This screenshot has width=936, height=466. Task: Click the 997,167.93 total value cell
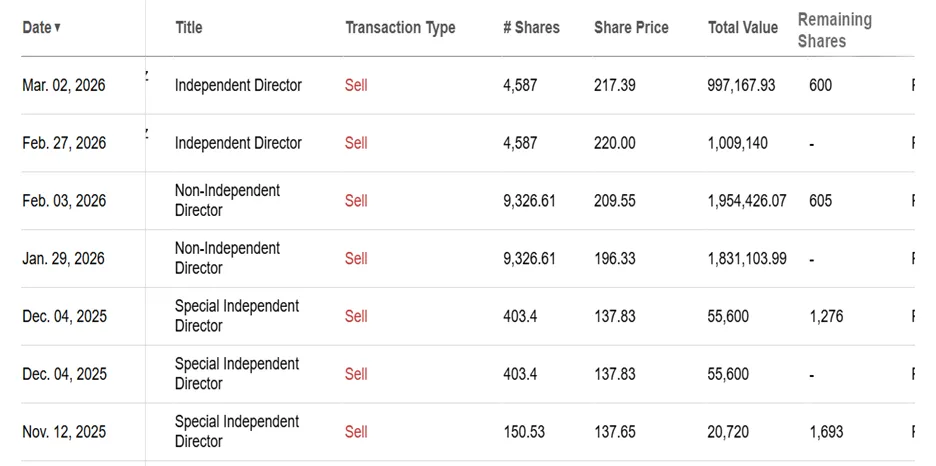pyautogui.click(x=741, y=86)
